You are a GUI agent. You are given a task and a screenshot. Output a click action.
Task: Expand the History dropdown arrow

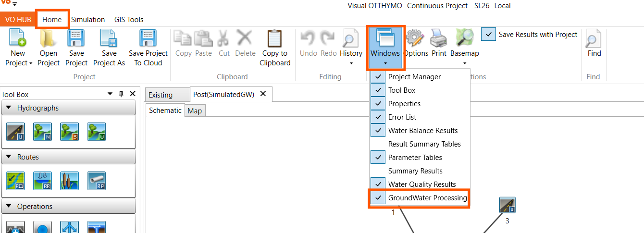coord(351,63)
